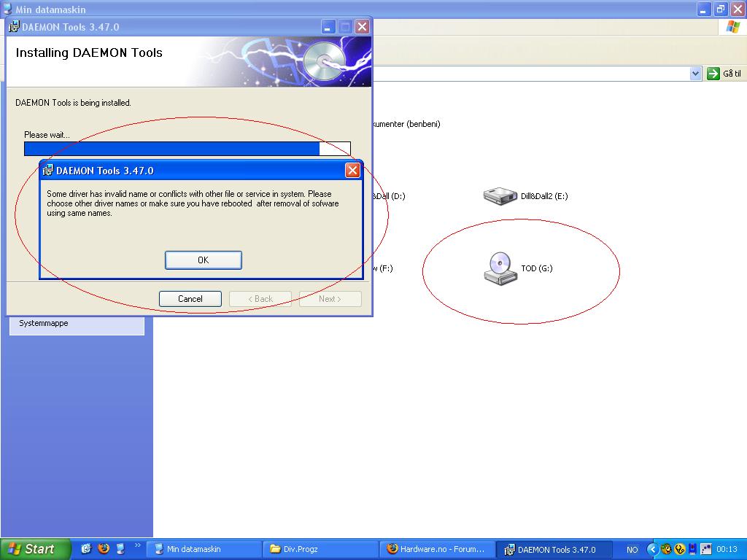Screen dimensions: 747x560
Task: Switch to Min datamaskin taskbar button
Action: [x=204, y=550]
